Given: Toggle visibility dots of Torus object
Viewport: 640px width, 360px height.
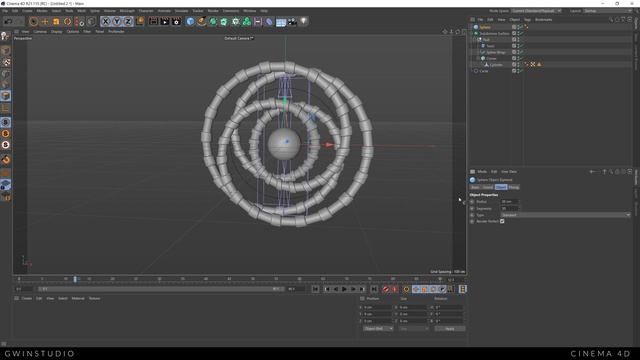Looking at the screenshot, I should [x=518, y=46].
